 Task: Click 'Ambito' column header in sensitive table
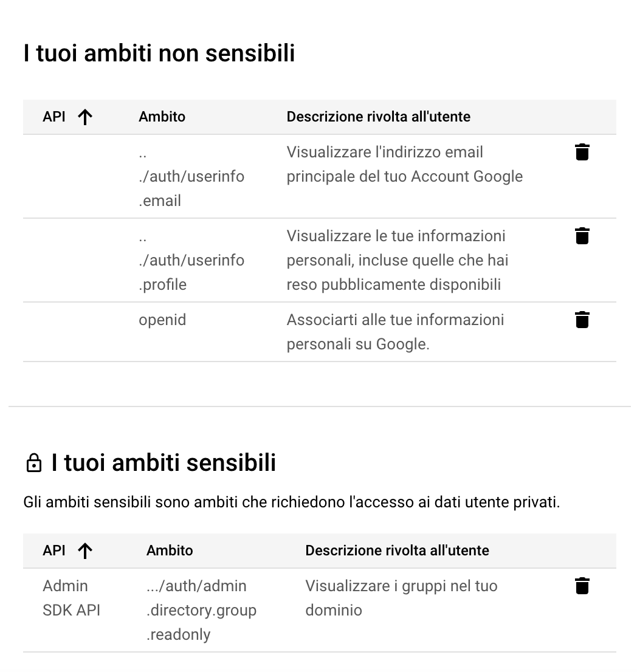(x=170, y=550)
